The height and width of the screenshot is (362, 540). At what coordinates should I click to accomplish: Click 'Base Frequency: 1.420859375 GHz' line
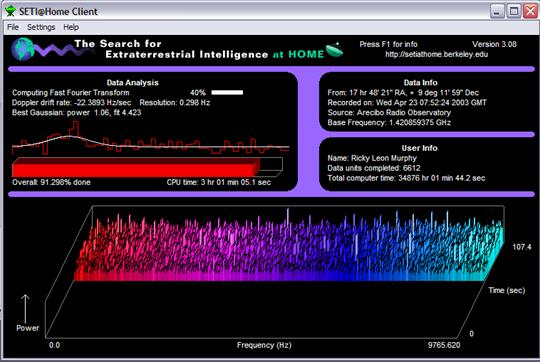click(x=389, y=122)
